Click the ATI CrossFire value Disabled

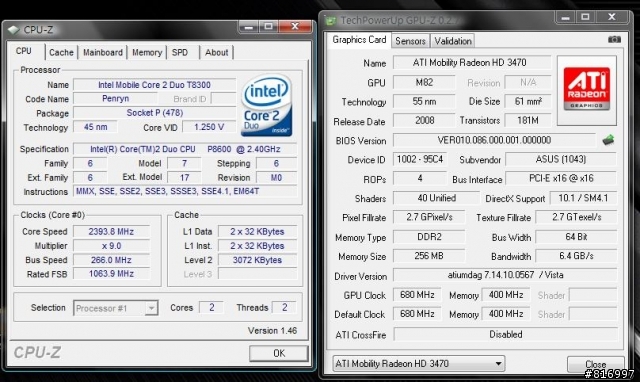pyautogui.click(x=505, y=334)
